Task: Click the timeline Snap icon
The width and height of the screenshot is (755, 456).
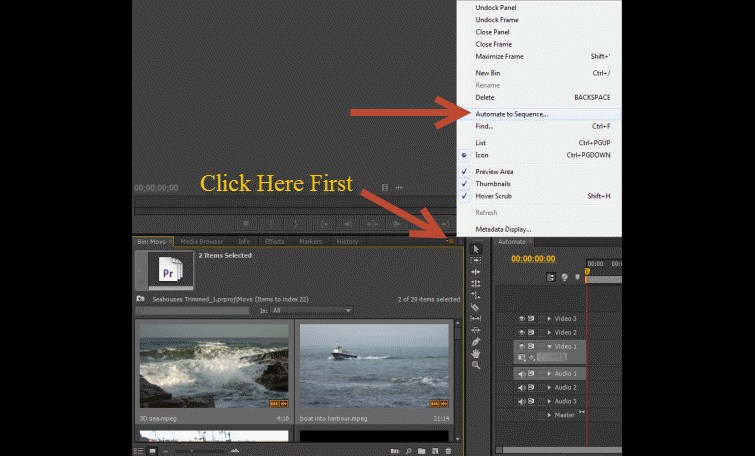Action: 551,277
